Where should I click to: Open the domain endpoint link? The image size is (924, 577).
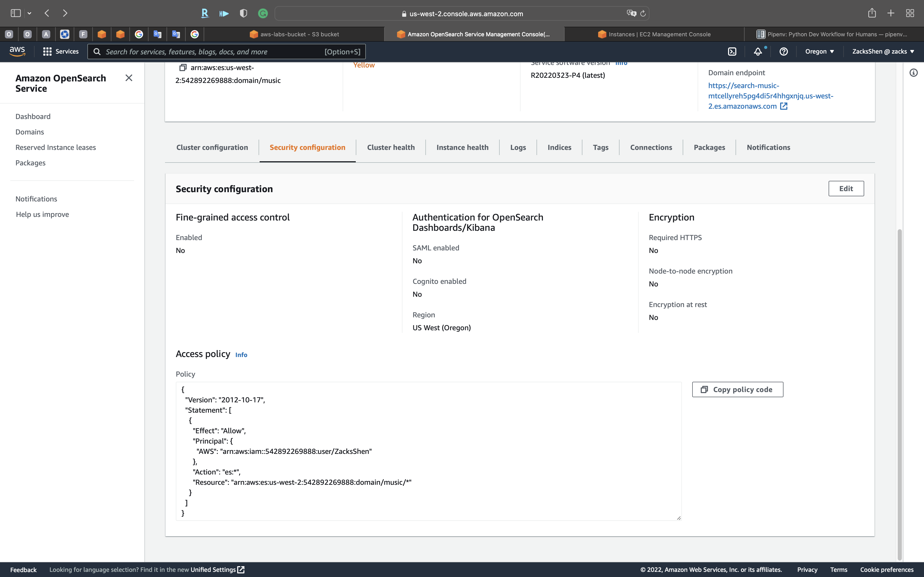(770, 96)
